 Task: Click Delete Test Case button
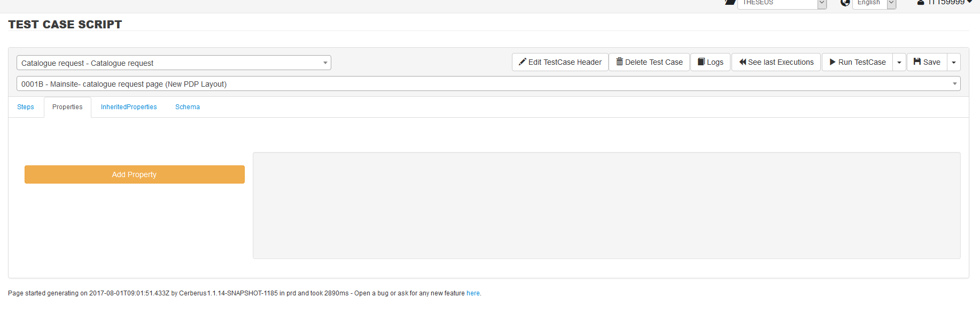pyautogui.click(x=649, y=62)
